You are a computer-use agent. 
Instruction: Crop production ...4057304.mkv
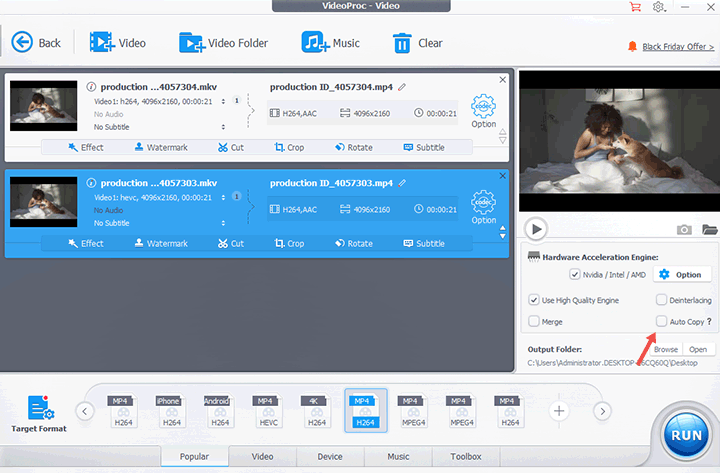(289, 147)
